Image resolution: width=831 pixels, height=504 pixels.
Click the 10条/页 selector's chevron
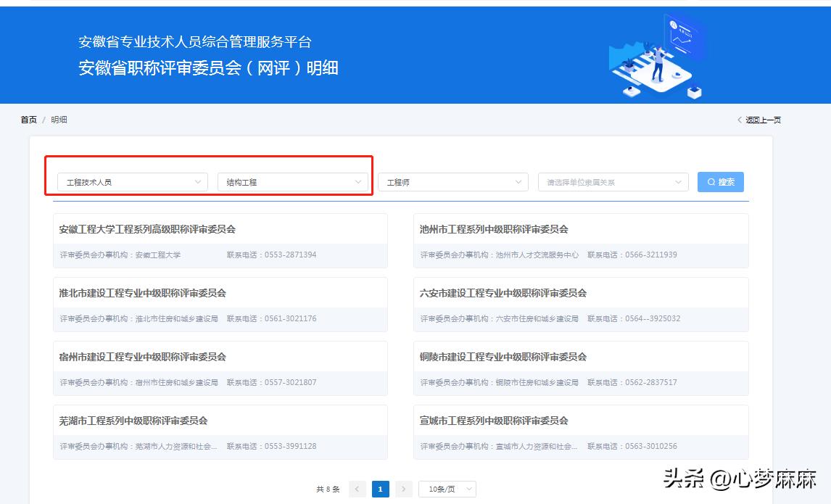468,489
